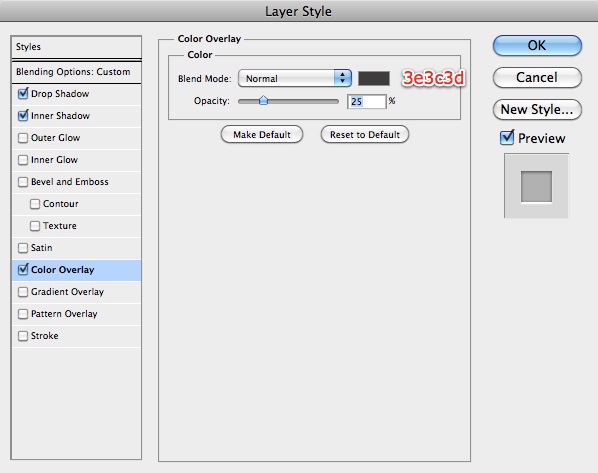
Task: Select the Pattern Overlay label
Action: 64,314
